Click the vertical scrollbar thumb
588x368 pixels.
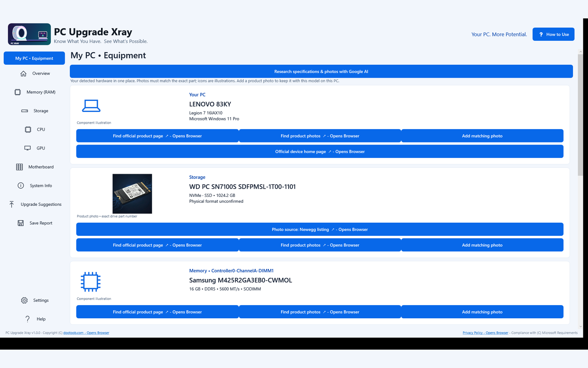580,115
